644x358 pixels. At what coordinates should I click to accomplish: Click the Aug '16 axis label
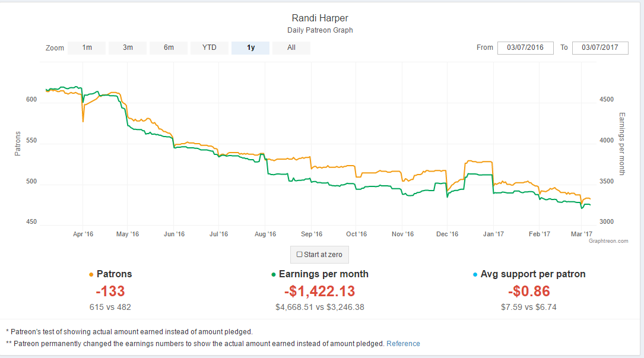[x=265, y=235]
